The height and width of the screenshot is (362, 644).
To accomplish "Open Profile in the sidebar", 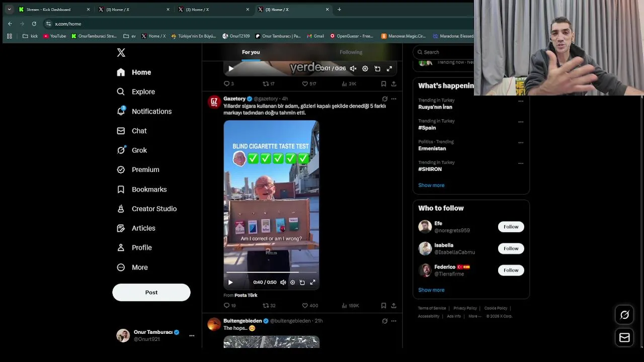I will [134, 248].
